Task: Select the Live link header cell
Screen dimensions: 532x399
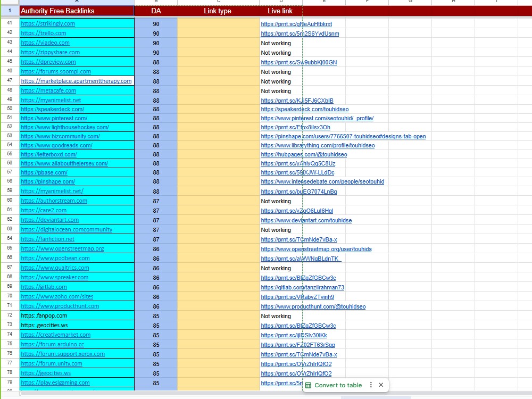Action: tap(280, 11)
